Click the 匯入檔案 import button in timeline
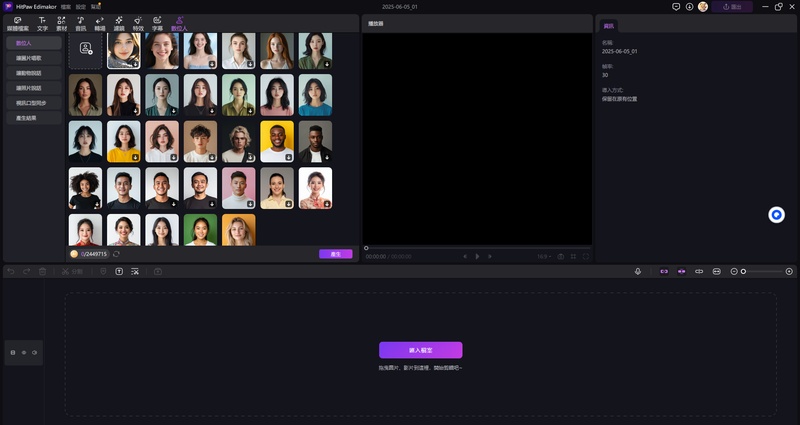800x425 pixels. pos(420,350)
